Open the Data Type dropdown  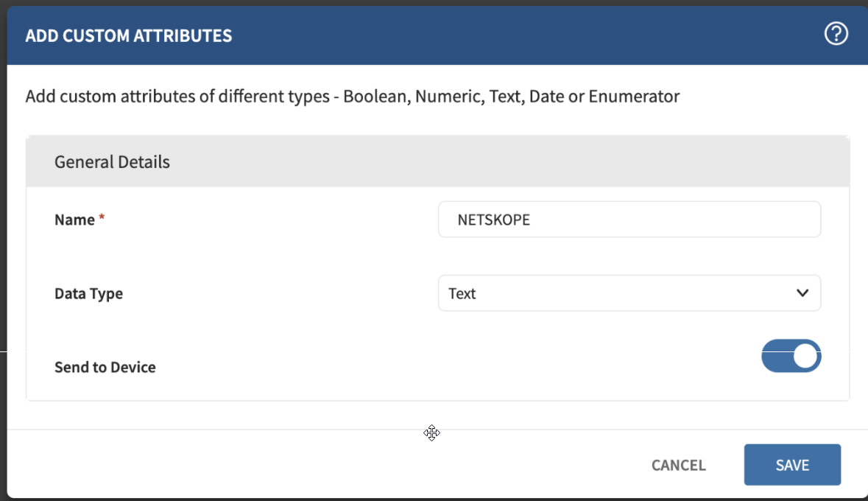tap(629, 293)
